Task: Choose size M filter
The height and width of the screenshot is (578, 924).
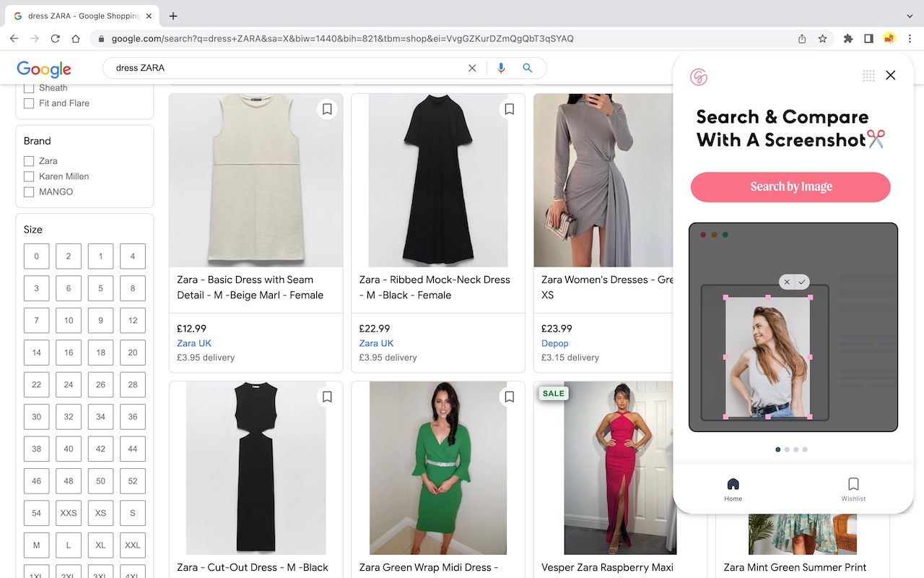Action: click(x=37, y=545)
